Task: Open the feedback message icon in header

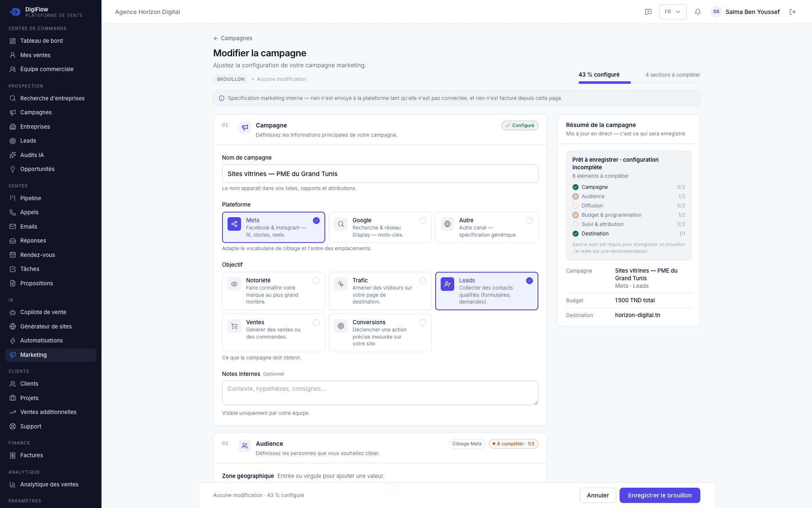Action: click(648, 12)
